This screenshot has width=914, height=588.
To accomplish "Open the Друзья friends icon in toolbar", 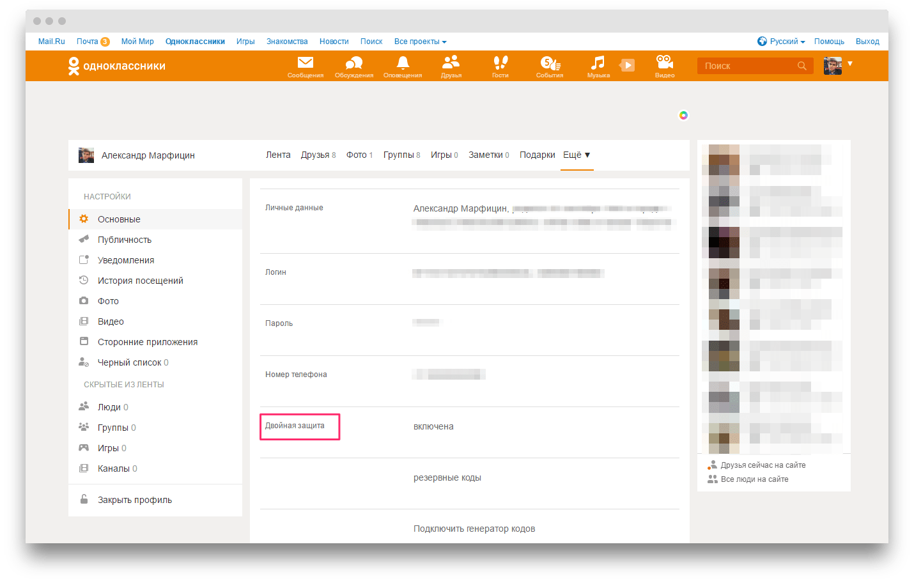I will point(451,66).
